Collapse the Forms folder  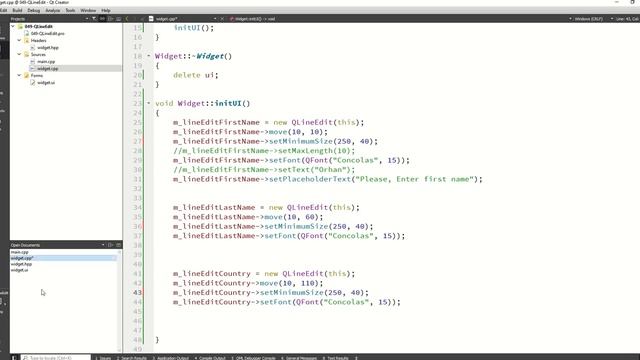point(19,76)
